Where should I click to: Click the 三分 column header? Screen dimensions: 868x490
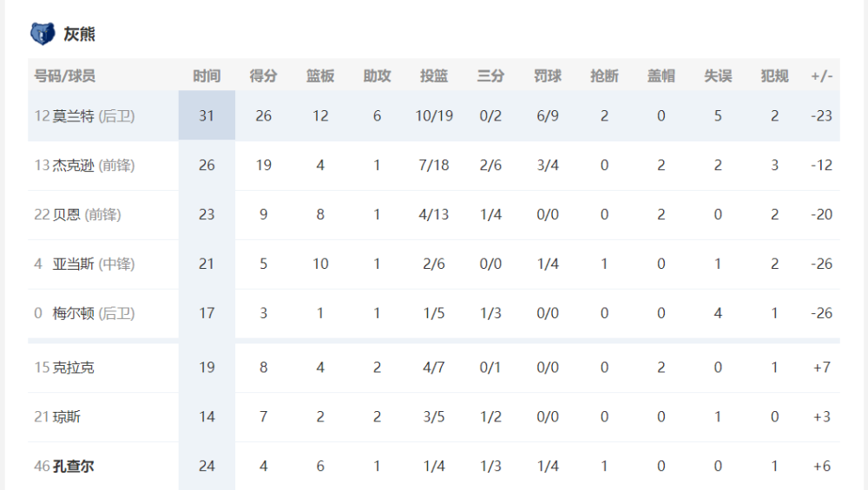490,75
